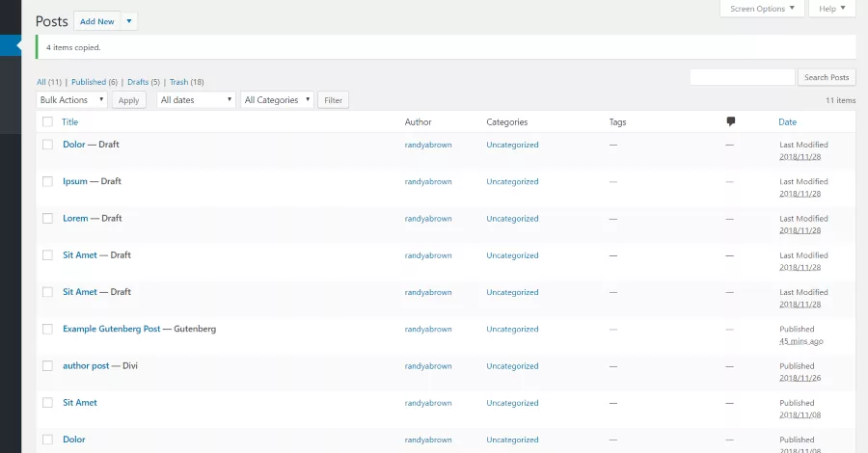Open the published Dolor post title

73,440
